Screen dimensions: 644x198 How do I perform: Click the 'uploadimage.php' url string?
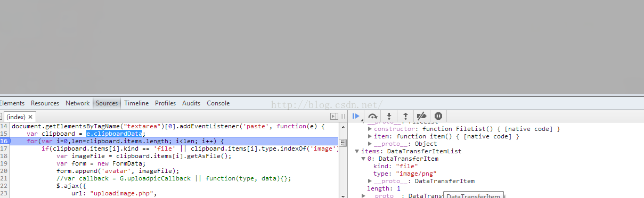click(x=121, y=193)
